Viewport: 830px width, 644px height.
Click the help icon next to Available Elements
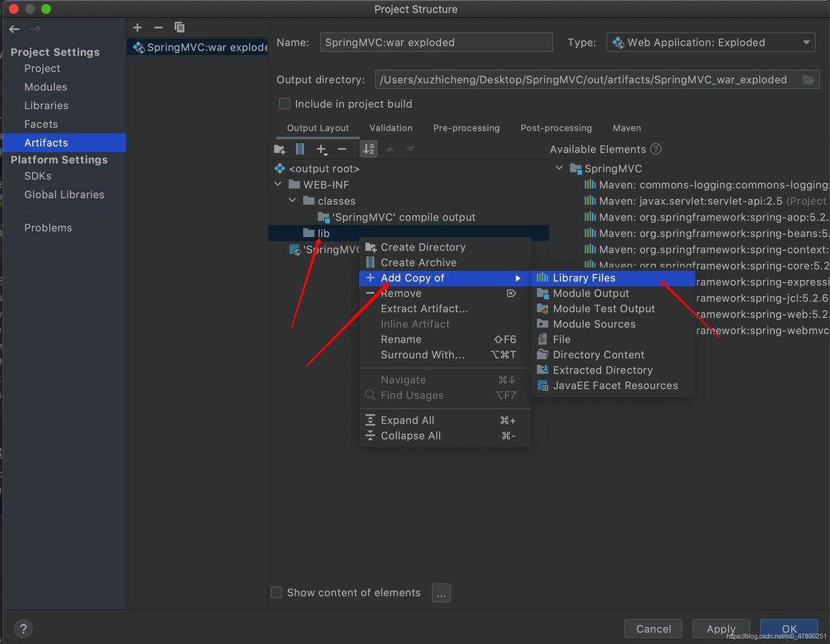[656, 149]
